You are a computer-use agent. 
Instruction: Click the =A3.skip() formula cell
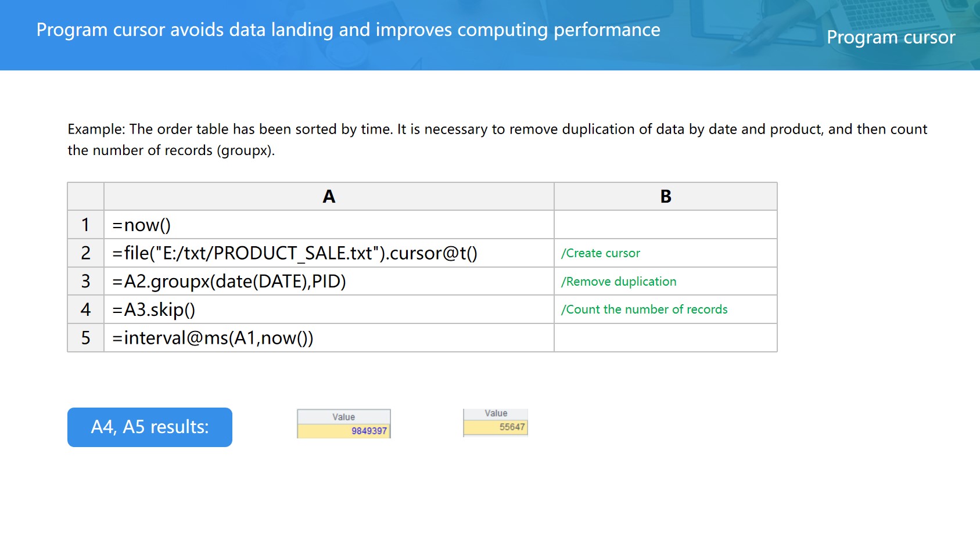(x=328, y=309)
